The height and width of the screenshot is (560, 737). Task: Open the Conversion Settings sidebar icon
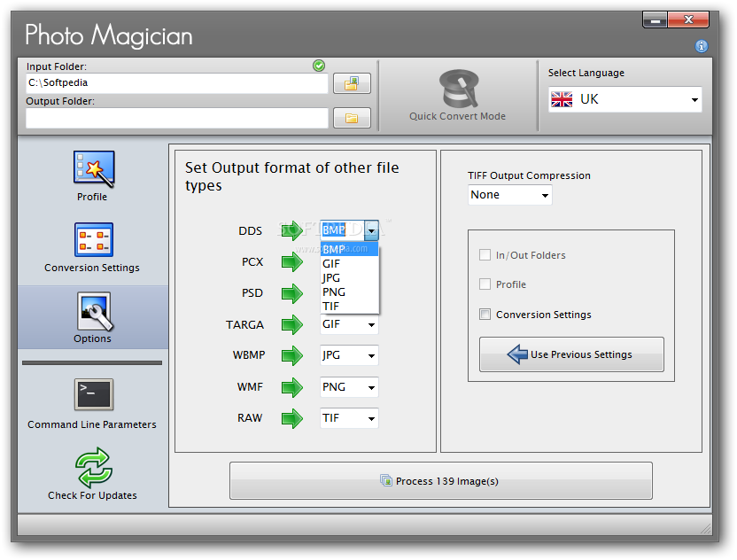tap(94, 240)
